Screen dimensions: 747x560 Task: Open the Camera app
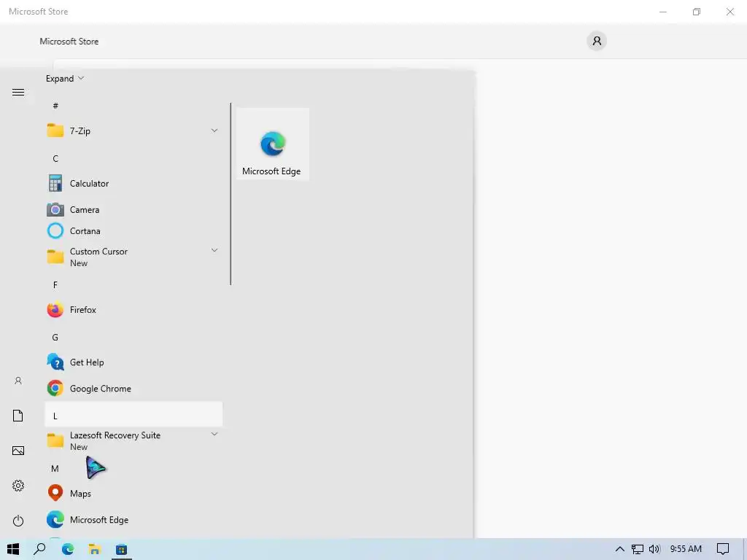[x=133, y=209]
